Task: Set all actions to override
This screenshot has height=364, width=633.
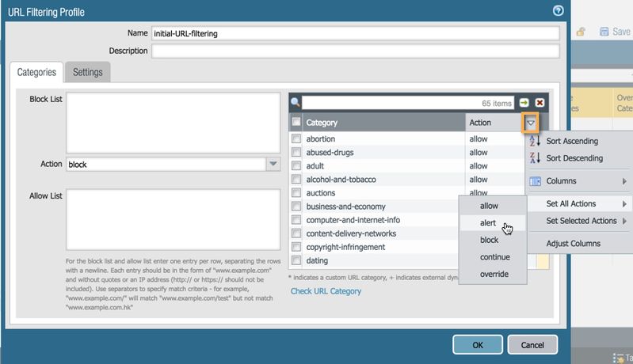Action: point(493,274)
